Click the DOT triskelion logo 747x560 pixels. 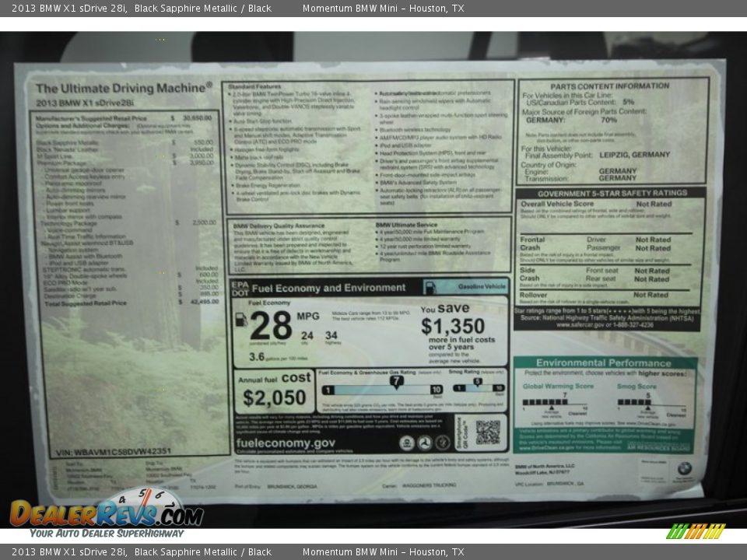tap(423, 443)
